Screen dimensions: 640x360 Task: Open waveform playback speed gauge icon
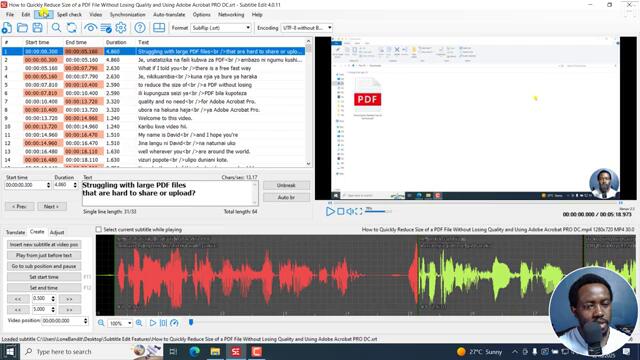(x=174, y=323)
